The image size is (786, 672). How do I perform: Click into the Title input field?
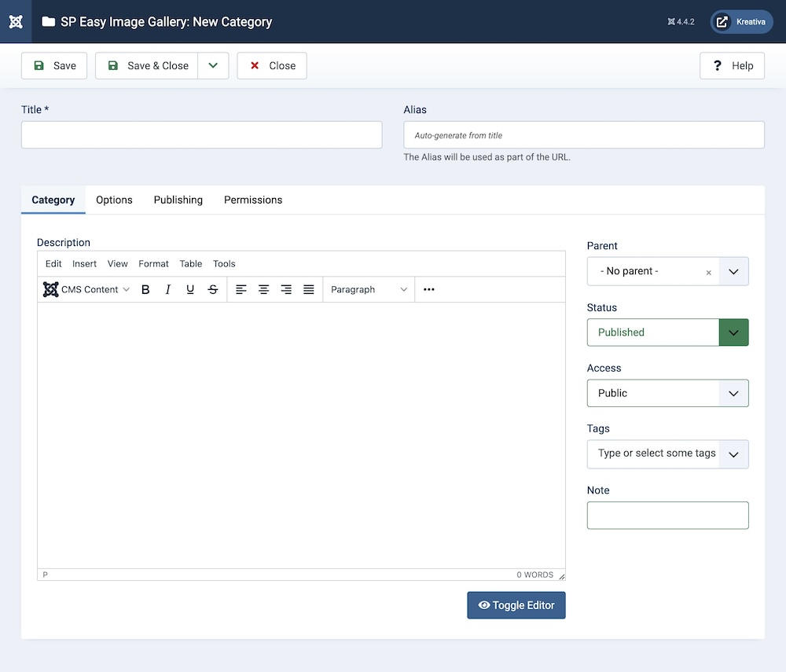pos(201,135)
